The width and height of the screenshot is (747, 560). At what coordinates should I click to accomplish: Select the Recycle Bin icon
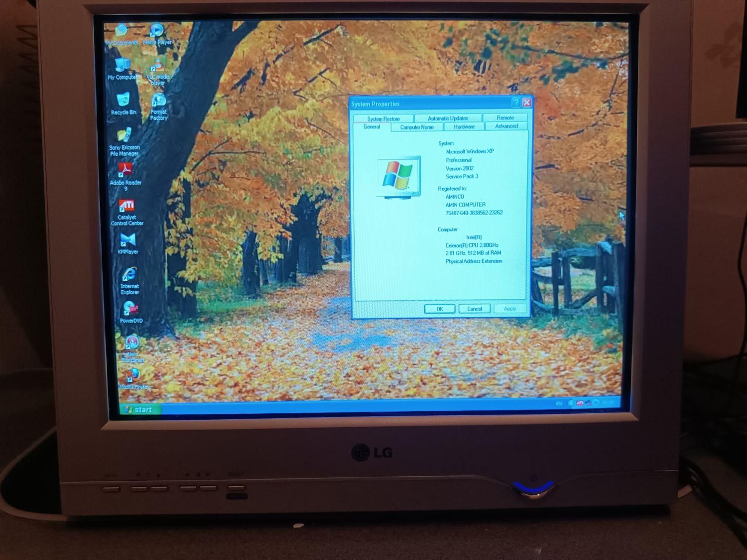[x=123, y=104]
